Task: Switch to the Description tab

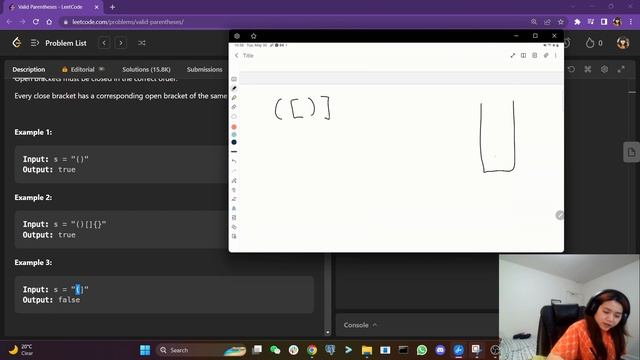Action: (x=29, y=69)
